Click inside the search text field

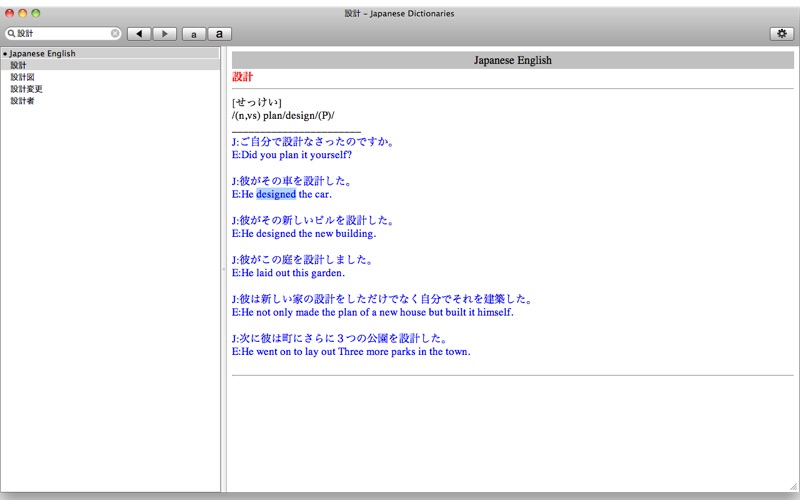[x=63, y=33]
